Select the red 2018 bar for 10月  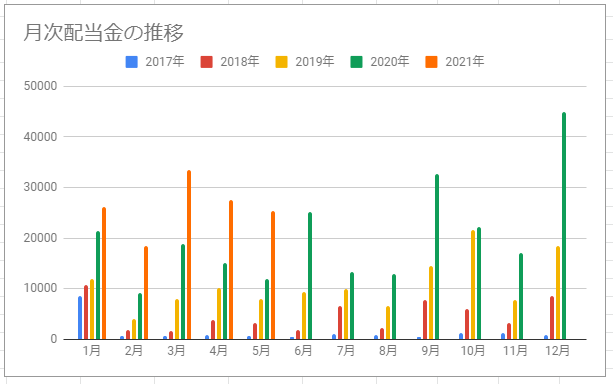[467, 324]
